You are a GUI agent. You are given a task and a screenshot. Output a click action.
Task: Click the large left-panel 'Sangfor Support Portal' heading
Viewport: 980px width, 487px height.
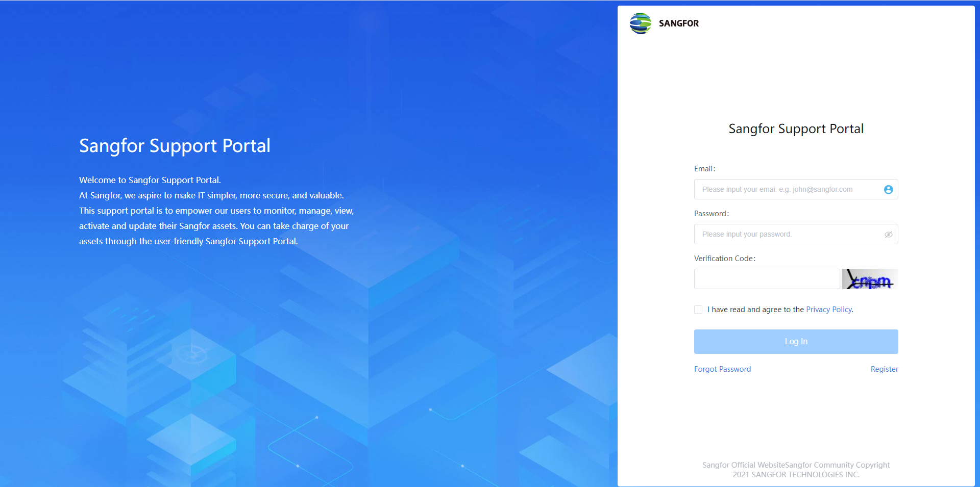click(175, 146)
